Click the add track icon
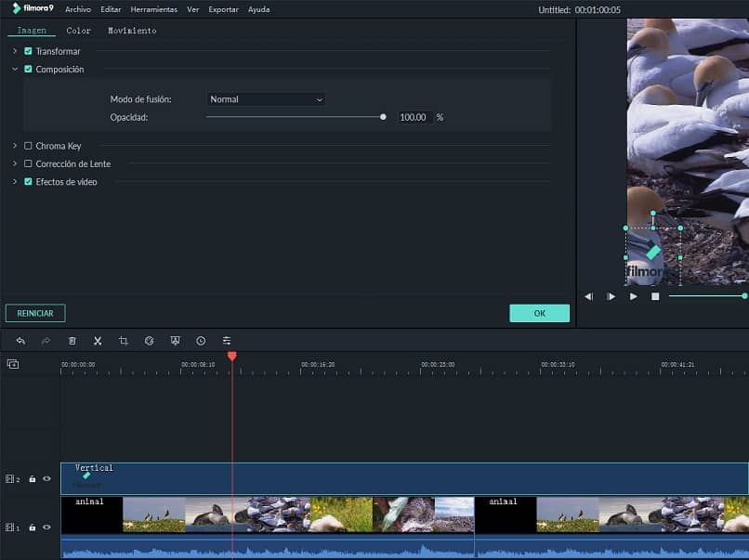Viewport: 749px width, 560px height. [x=13, y=364]
